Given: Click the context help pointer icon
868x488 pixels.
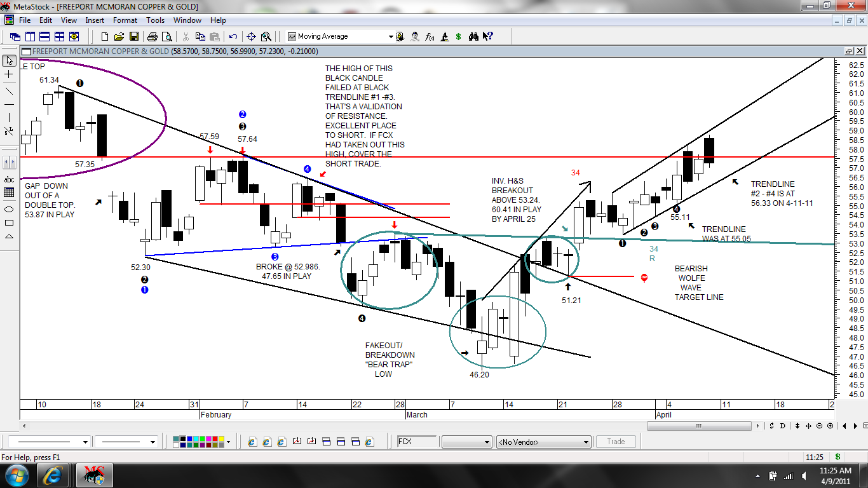Looking at the screenshot, I should click(x=488, y=36).
